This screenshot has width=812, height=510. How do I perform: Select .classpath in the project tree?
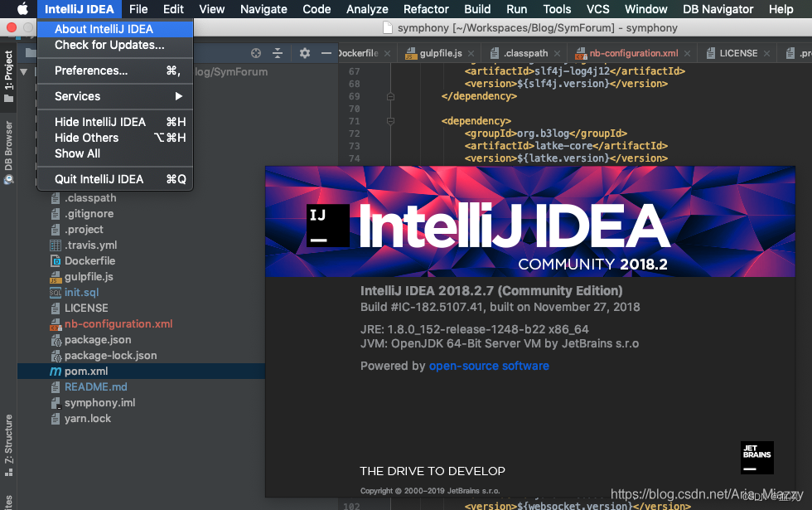(90, 198)
